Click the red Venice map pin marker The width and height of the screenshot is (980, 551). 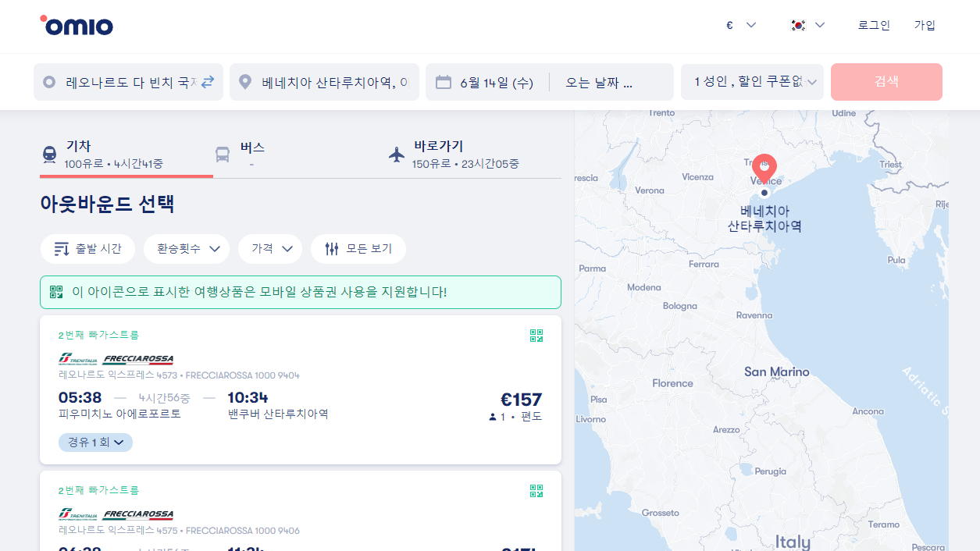coord(764,168)
